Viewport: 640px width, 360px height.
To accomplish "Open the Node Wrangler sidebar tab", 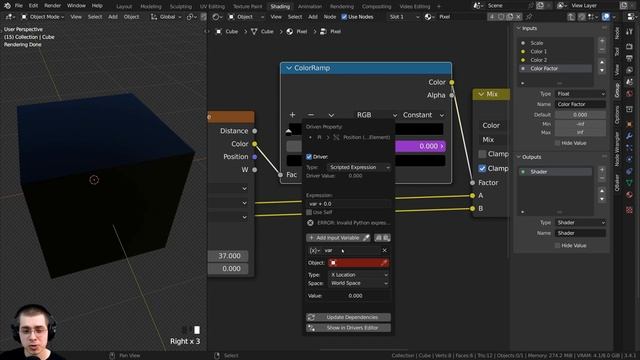I will 617,149.
